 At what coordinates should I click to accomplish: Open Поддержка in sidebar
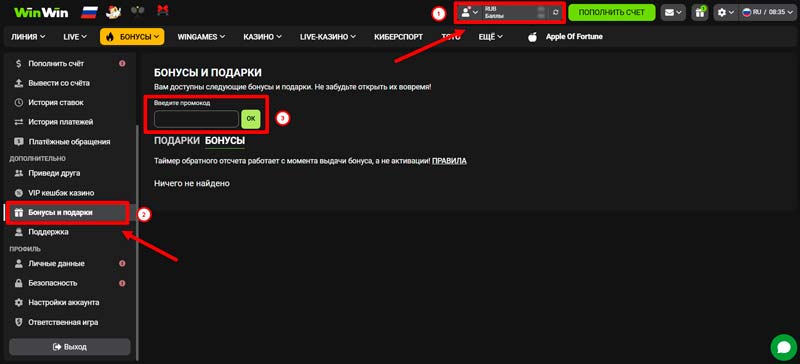48,232
